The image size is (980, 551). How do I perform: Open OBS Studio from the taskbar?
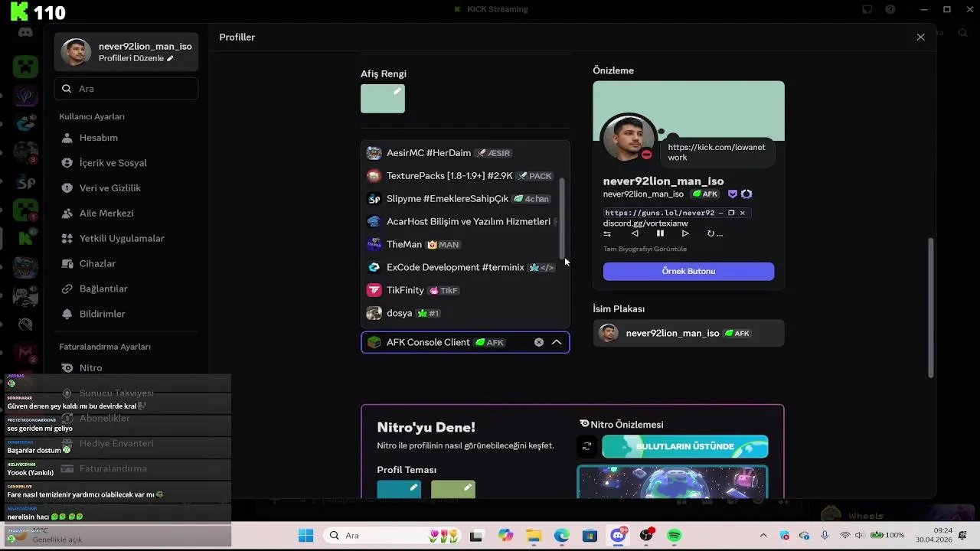647,536
